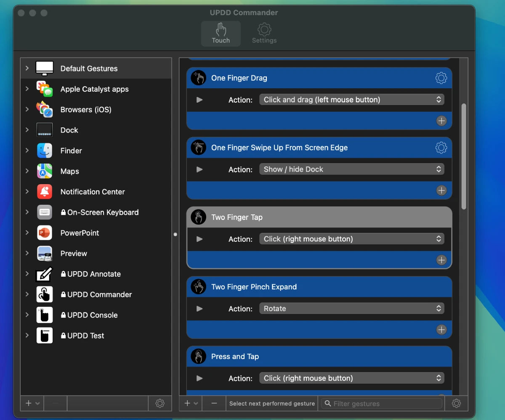
Task: Expand the PowerPoint row chevron
Action: pyautogui.click(x=27, y=232)
